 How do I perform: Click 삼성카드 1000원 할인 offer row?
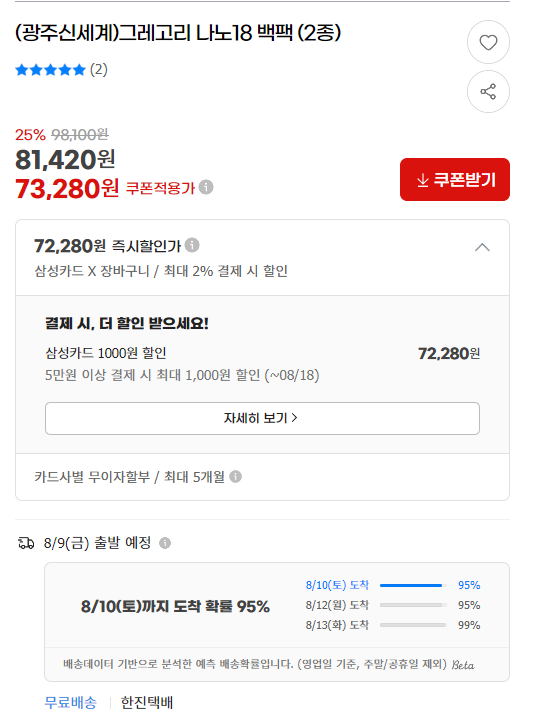262,364
